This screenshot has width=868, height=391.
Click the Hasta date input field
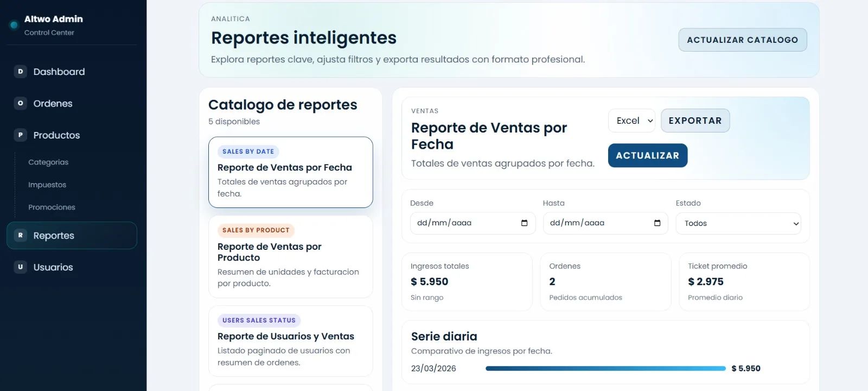click(605, 223)
